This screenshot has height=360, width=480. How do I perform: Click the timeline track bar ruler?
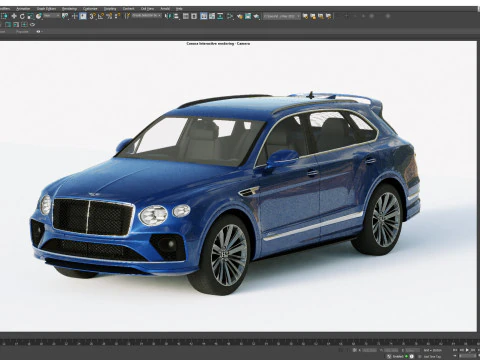[240, 342]
